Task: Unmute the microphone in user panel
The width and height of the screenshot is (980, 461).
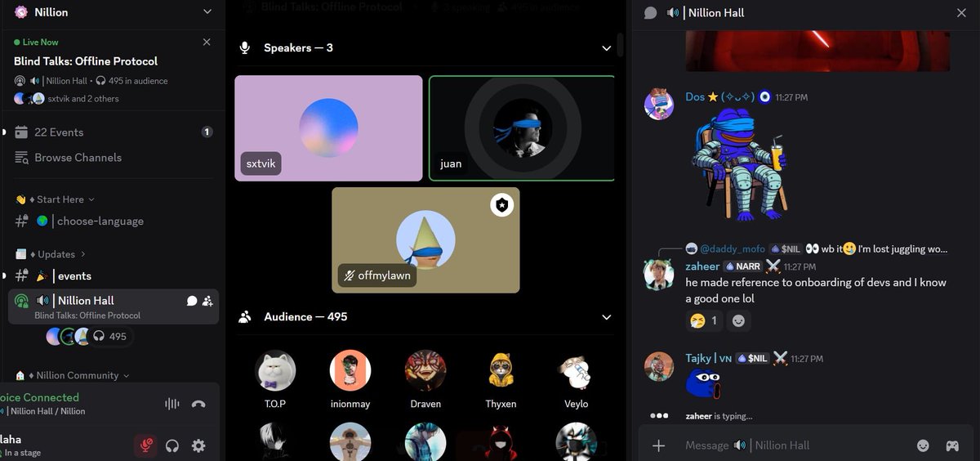Action: click(x=145, y=445)
